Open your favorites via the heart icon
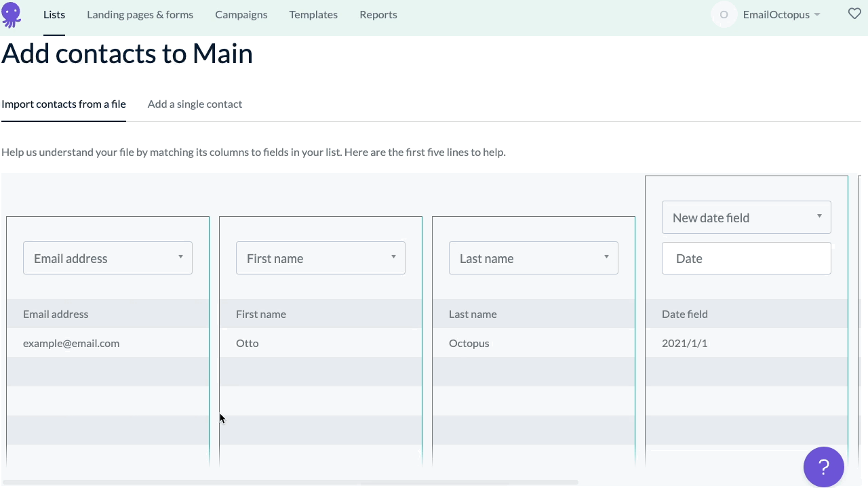The image size is (868, 488). pos(854,14)
